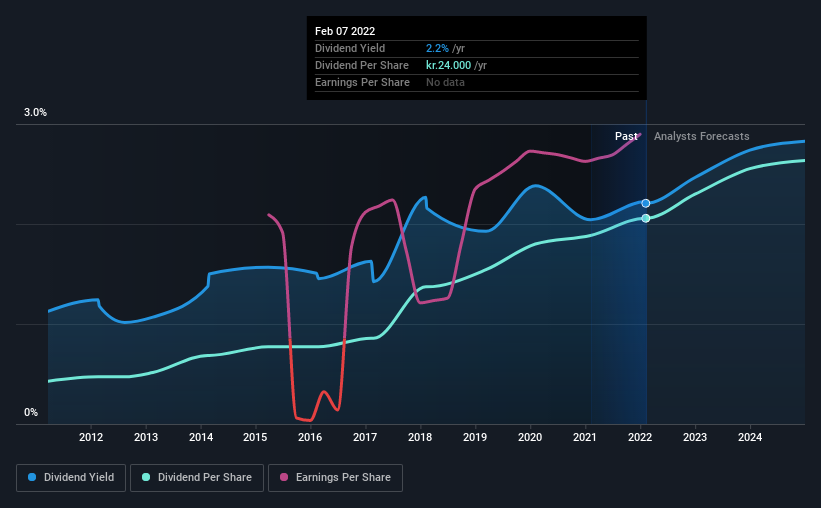This screenshot has height=508, width=821.
Task: Click the blue Dividend Yield data point marker
Action: [646, 203]
